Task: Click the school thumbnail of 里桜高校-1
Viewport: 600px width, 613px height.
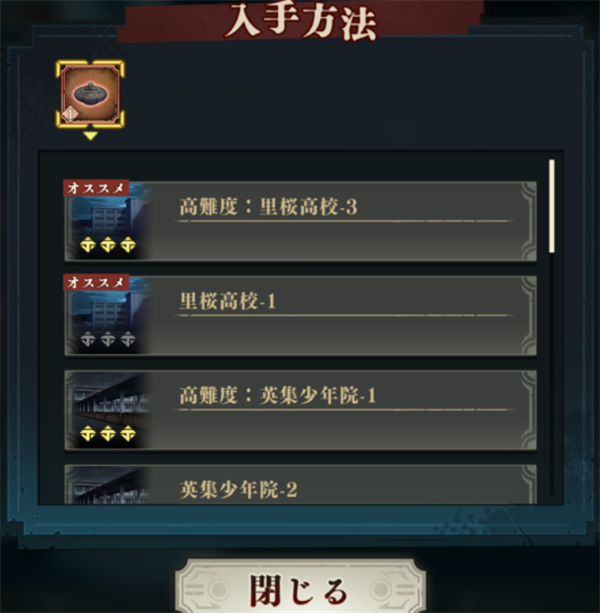Action: pyautogui.click(x=108, y=316)
